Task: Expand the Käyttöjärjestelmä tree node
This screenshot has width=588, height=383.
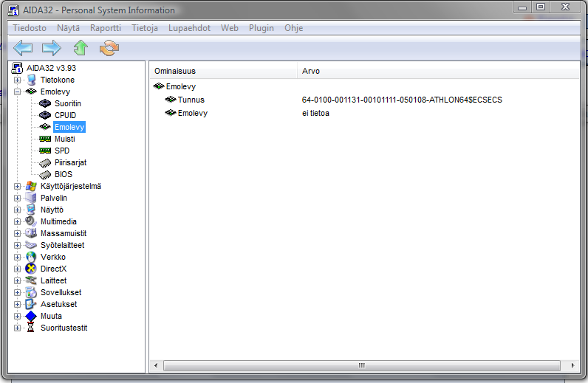Action: point(17,186)
